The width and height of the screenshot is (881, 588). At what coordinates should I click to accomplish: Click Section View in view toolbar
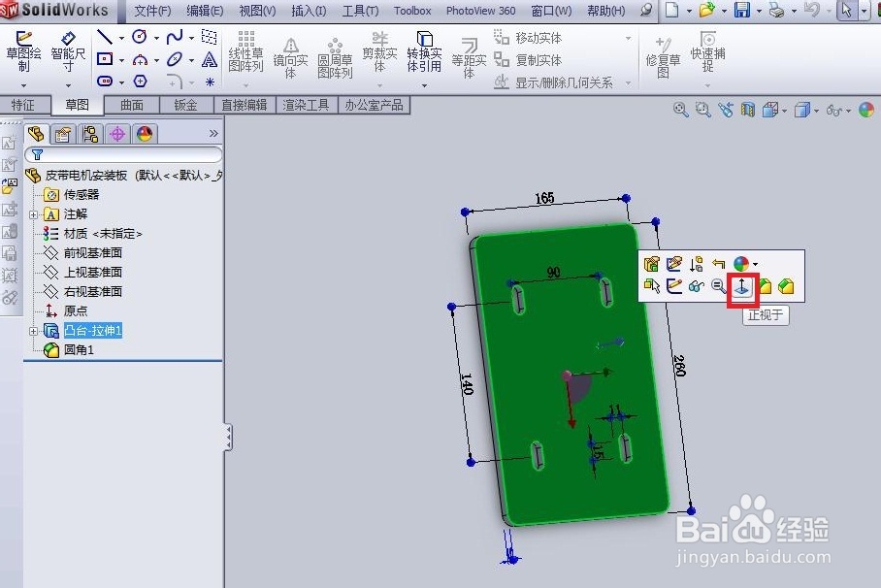(x=747, y=109)
